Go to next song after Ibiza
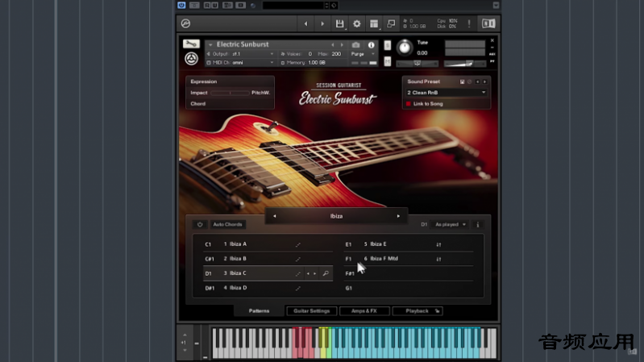The height and width of the screenshot is (362, 644). (398, 216)
